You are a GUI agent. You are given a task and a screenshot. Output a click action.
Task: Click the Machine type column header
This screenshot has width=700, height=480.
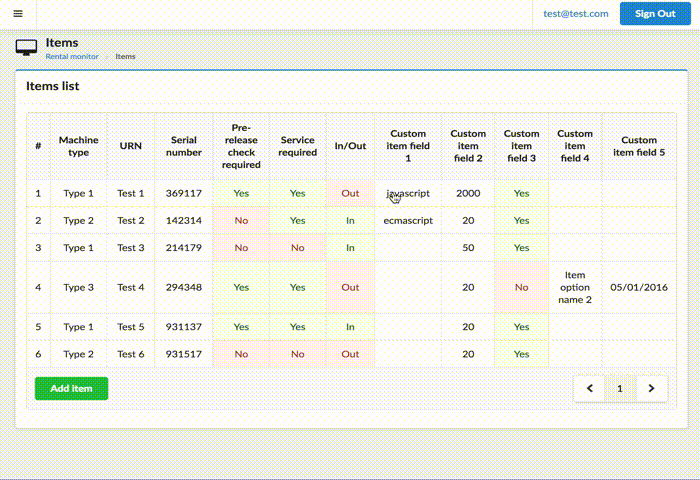coord(79,146)
